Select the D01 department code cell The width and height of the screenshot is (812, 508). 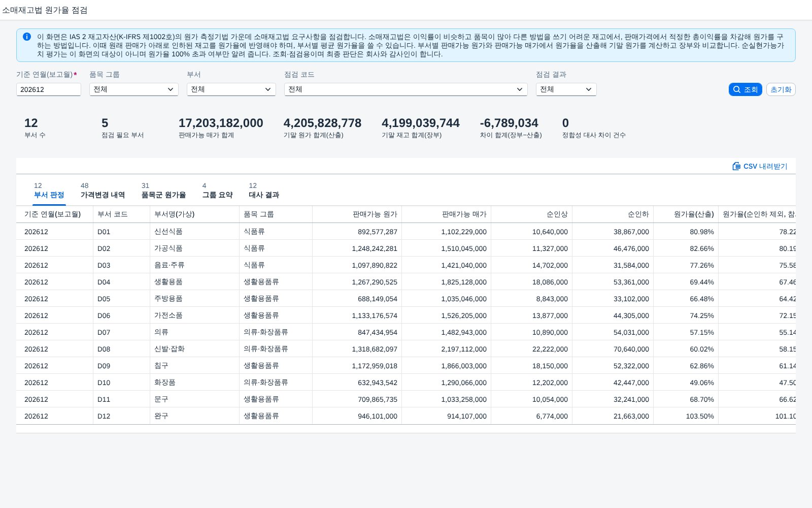[122, 232]
